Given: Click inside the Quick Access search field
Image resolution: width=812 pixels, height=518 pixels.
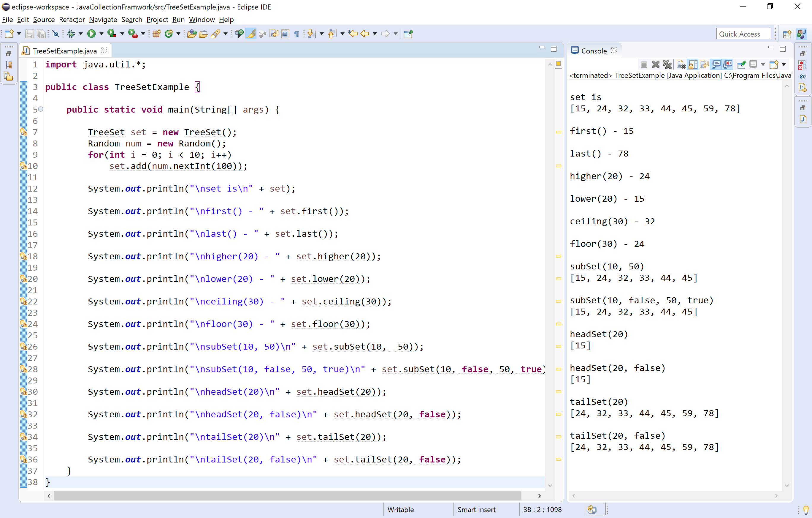Looking at the screenshot, I should pos(743,34).
